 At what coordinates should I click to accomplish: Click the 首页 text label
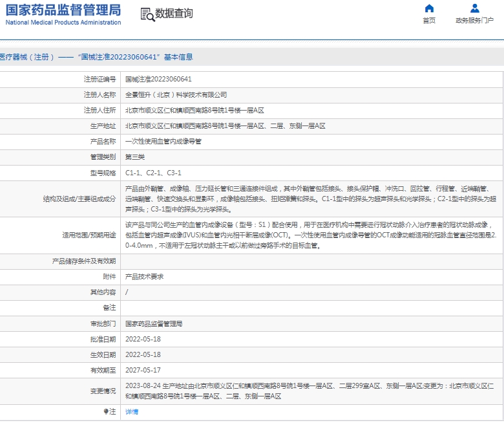click(429, 21)
